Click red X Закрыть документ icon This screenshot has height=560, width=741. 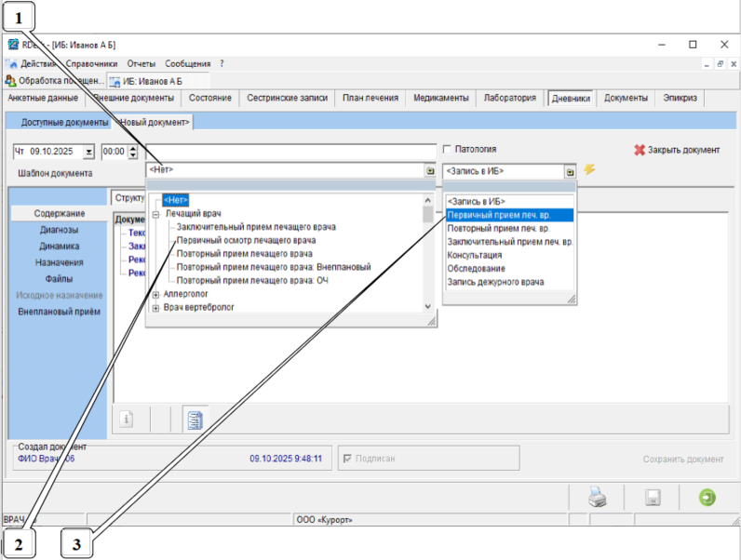(x=640, y=150)
